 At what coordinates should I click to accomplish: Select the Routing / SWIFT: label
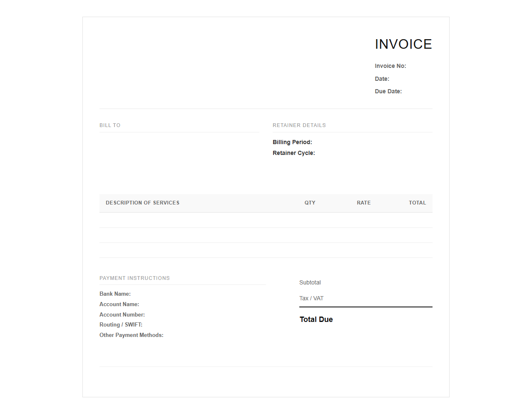[x=121, y=325]
